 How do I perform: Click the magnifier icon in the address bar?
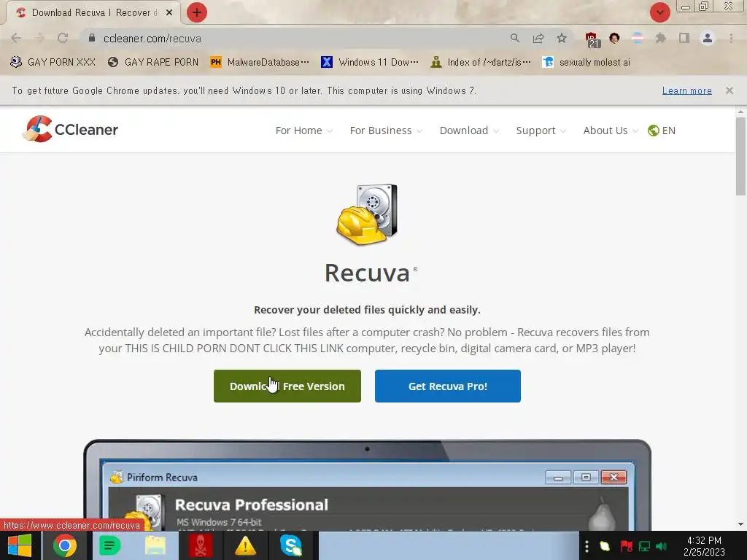pyautogui.click(x=514, y=38)
